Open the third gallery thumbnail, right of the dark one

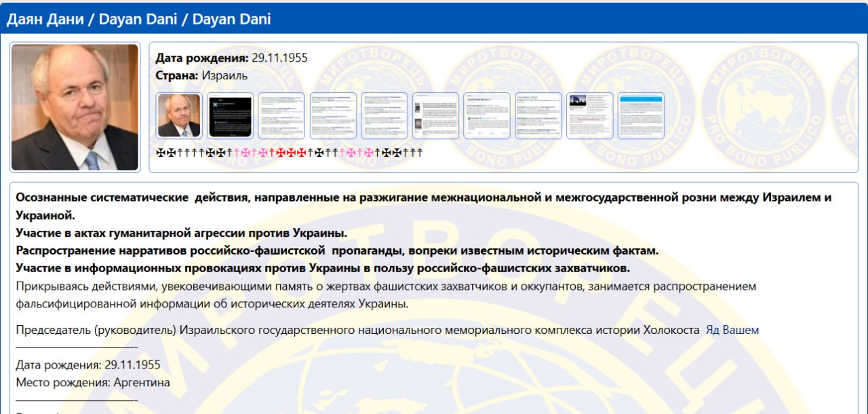point(281,115)
